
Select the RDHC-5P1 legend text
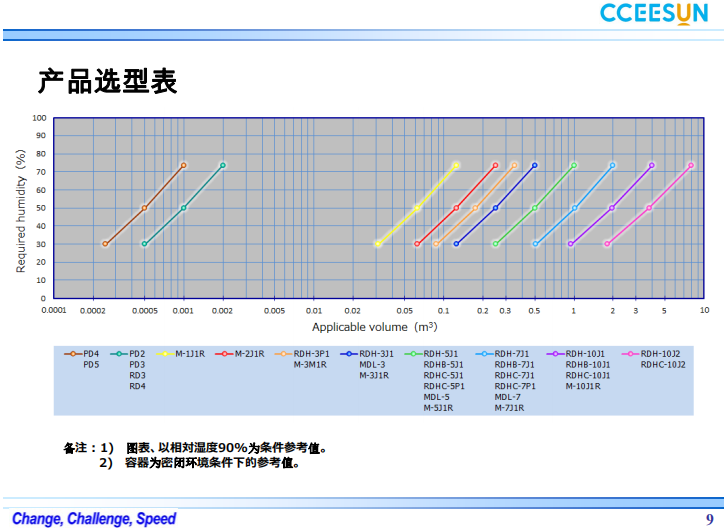pos(444,386)
